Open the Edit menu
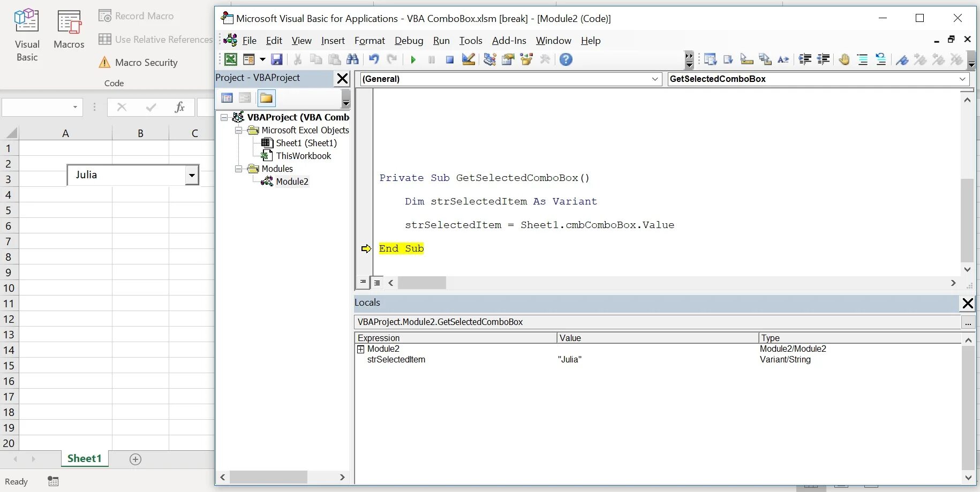Viewport: 980px width, 492px height. click(x=274, y=41)
